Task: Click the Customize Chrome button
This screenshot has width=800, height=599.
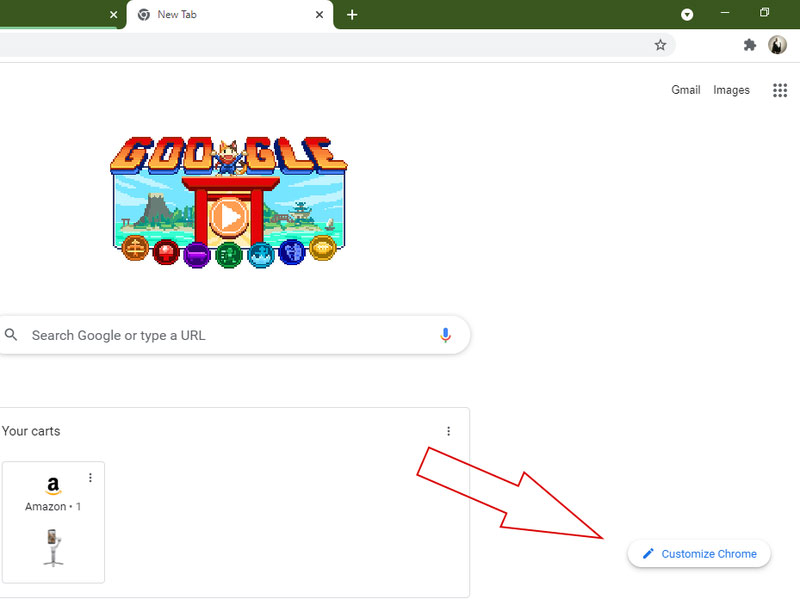Action: point(698,554)
